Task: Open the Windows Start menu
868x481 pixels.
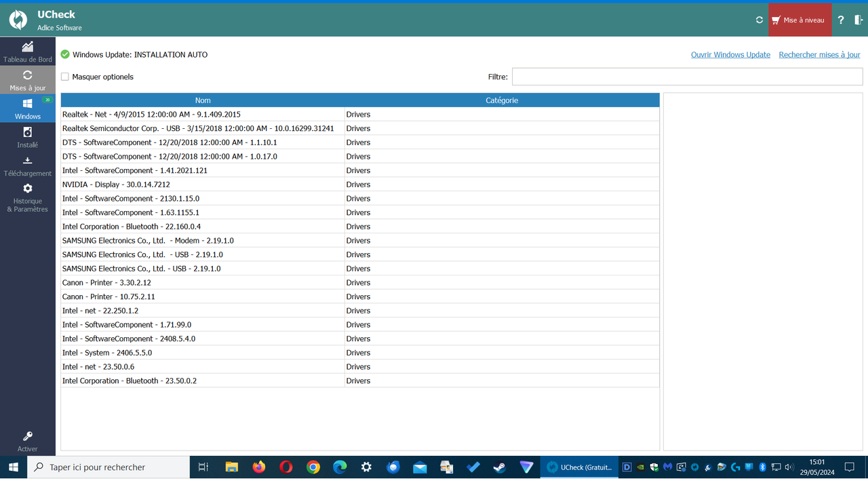Action: point(14,467)
